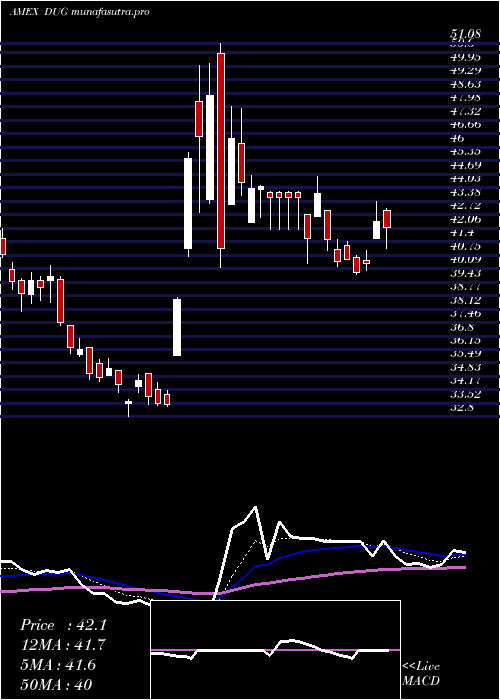The image size is (500, 700).
Task: Click the '50MA : 40' readout
Action: pos(56,684)
